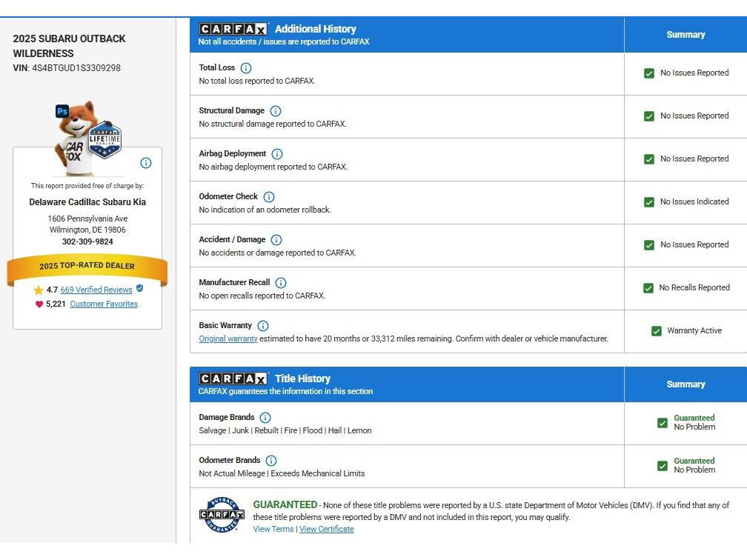Open the Basic Warranty info icon

pyautogui.click(x=263, y=326)
